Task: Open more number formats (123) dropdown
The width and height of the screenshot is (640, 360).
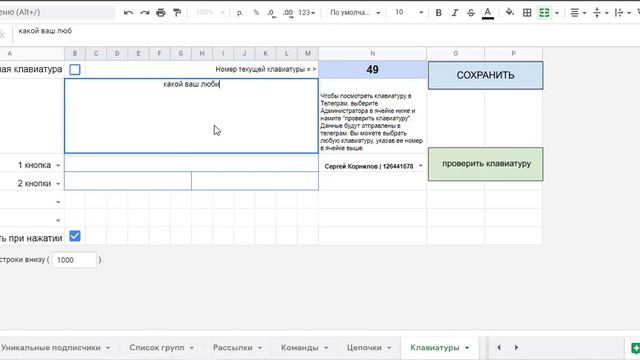Action: click(307, 13)
